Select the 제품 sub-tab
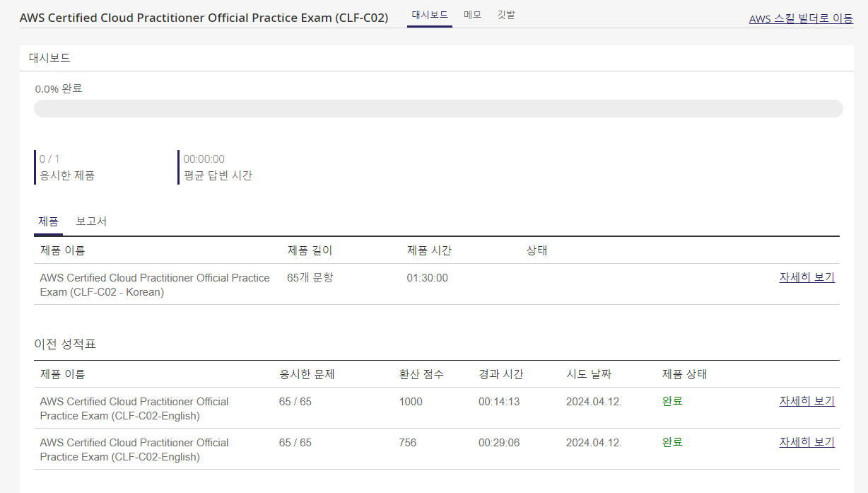The height and width of the screenshot is (493, 868). [x=49, y=221]
